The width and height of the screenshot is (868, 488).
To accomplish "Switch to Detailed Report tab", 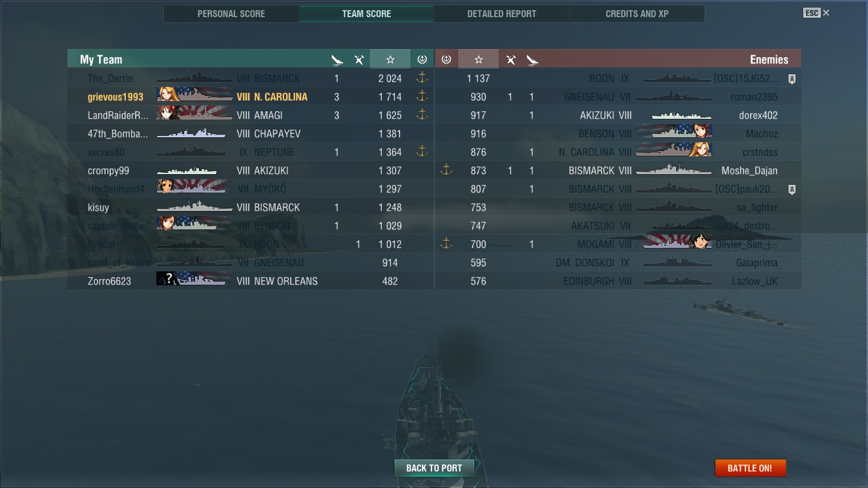I will point(501,13).
